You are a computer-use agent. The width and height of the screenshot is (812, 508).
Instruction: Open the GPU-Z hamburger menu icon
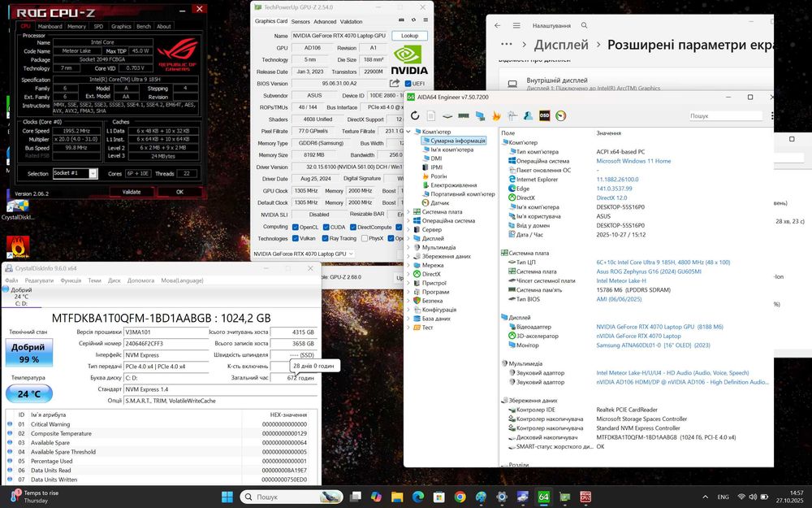coord(425,20)
